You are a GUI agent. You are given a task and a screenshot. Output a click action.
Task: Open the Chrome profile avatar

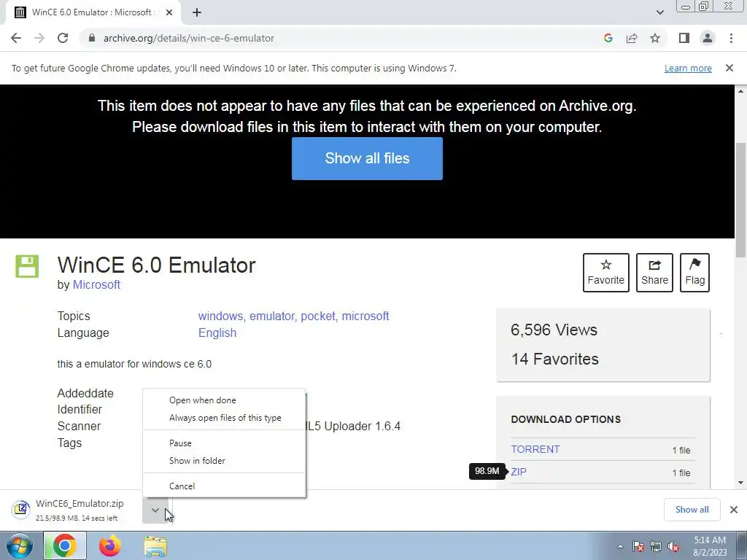pos(708,38)
